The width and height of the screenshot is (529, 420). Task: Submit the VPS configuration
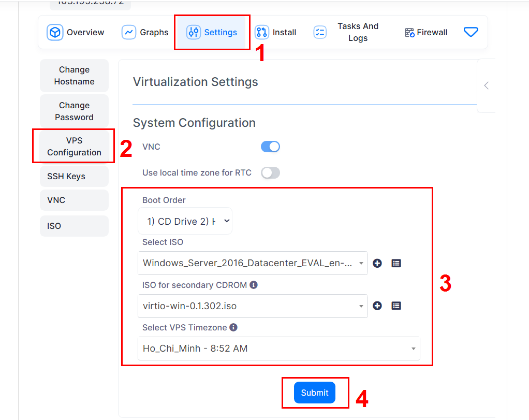314,393
